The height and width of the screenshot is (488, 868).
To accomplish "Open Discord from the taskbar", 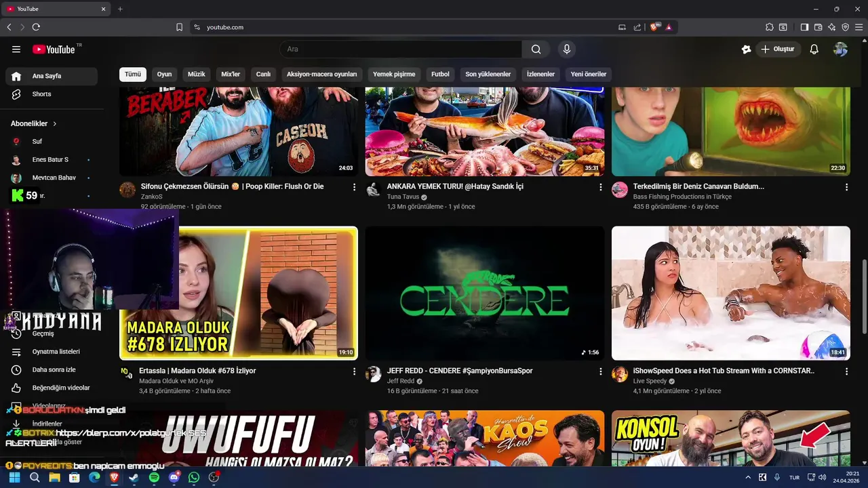I will coord(174,478).
